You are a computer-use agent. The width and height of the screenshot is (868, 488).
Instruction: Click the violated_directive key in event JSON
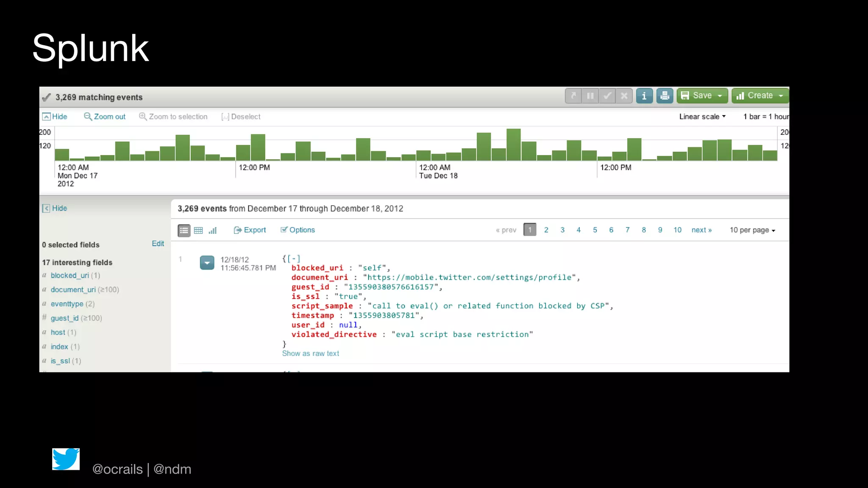coord(334,335)
